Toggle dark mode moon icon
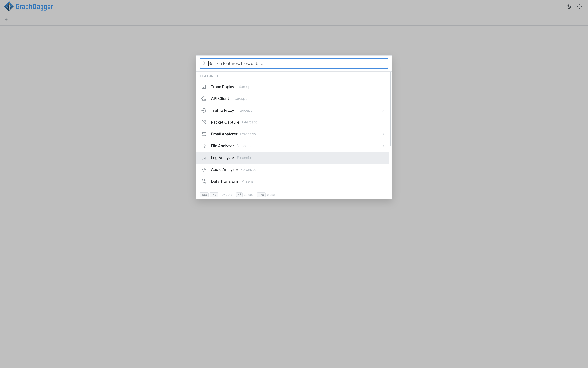The height and width of the screenshot is (368, 588). [x=569, y=7]
